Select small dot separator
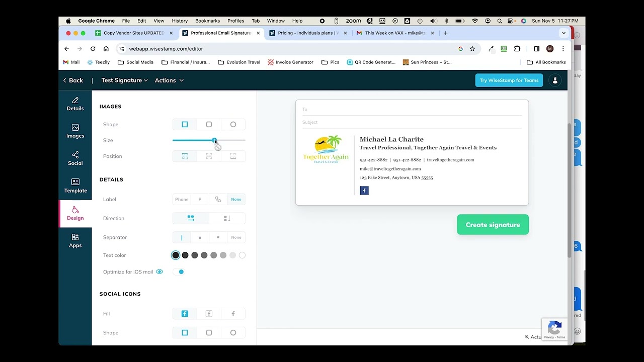Viewport: 644px width, 362px height. [218, 237]
